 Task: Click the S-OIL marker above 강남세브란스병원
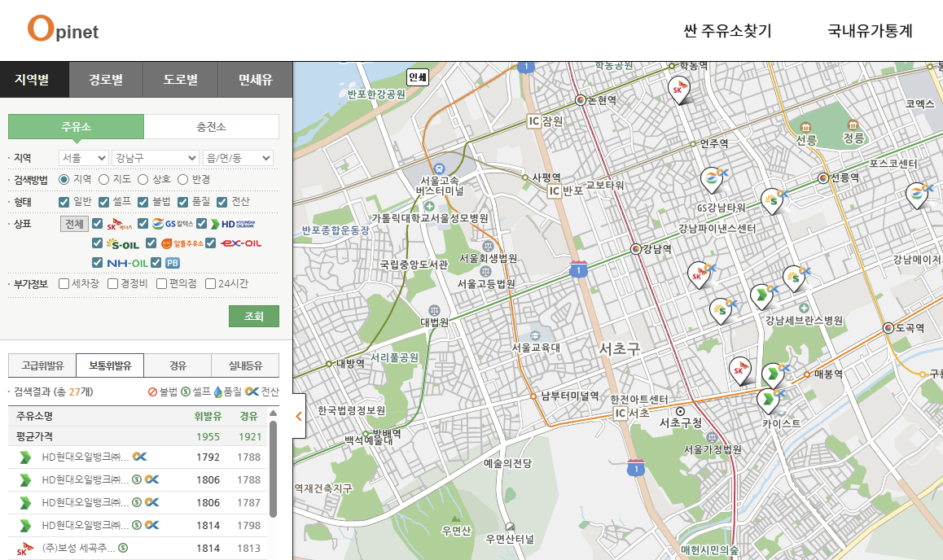(795, 278)
